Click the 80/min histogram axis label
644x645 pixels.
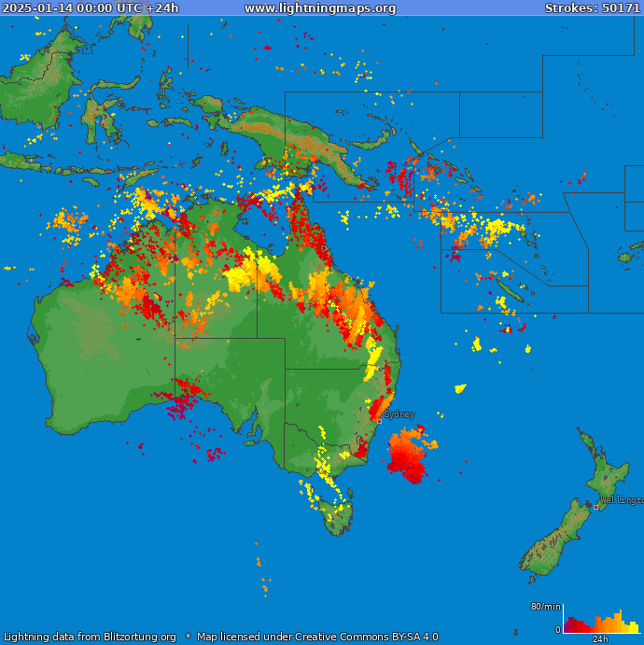tap(545, 607)
